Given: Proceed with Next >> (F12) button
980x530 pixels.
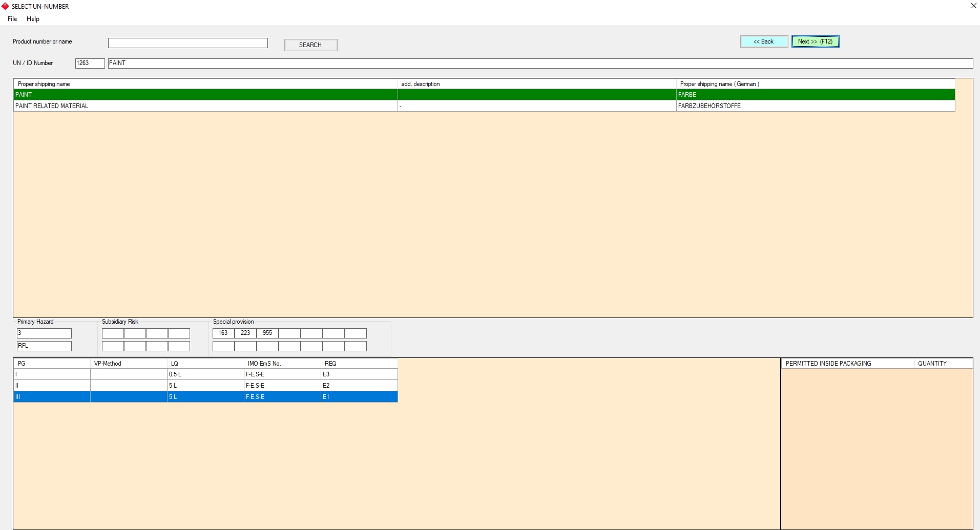Looking at the screenshot, I should pos(815,41).
